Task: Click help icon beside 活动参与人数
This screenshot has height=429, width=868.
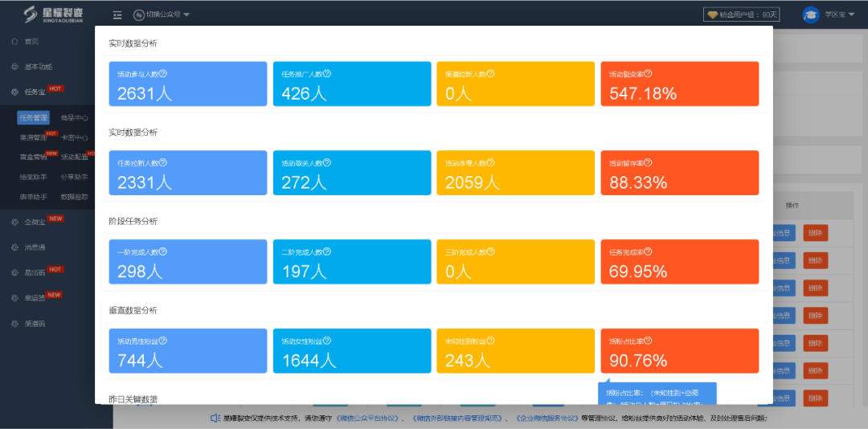Action: pos(163,73)
